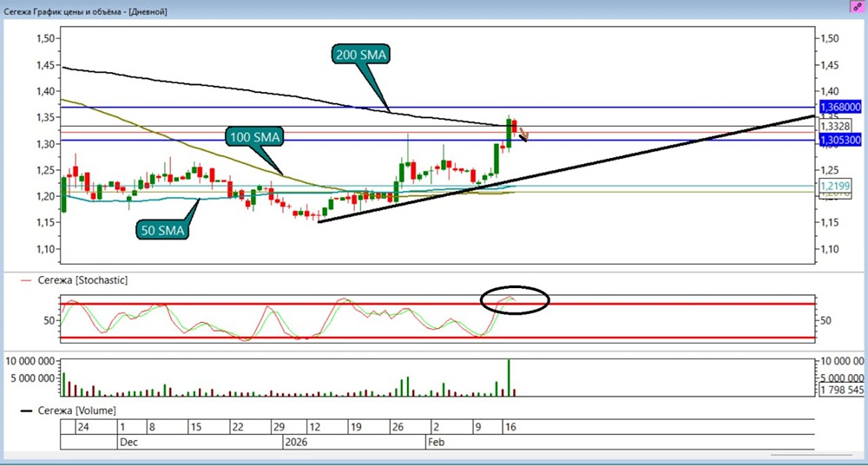Select the 200 SMA callout label
The height and width of the screenshot is (466, 868).
(361, 55)
